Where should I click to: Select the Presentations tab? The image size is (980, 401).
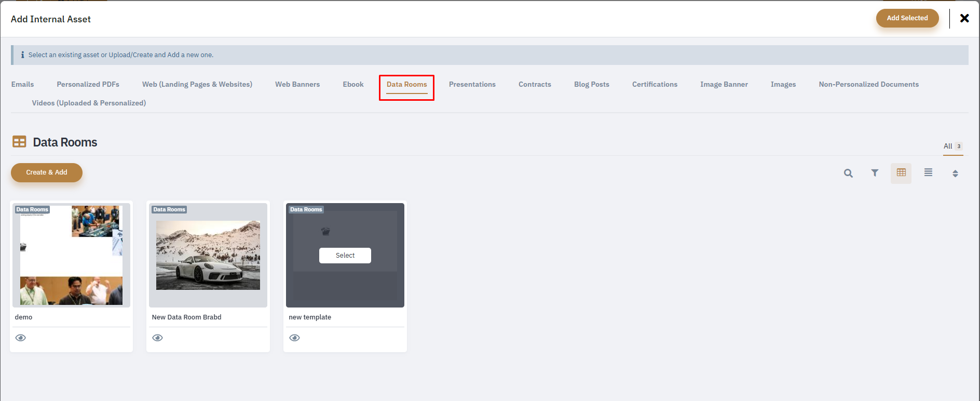[472, 85]
